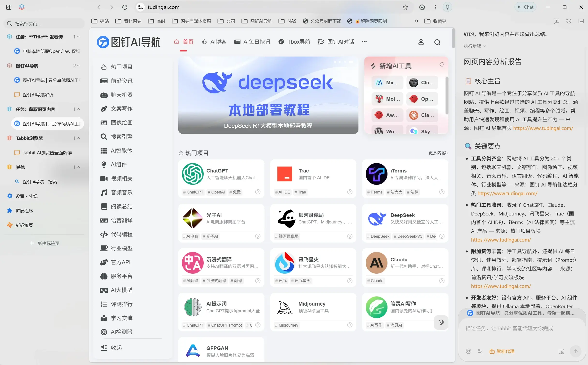Click 更多内容+ link in 热门项目
The height and width of the screenshot is (365, 588).
tap(438, 153)
